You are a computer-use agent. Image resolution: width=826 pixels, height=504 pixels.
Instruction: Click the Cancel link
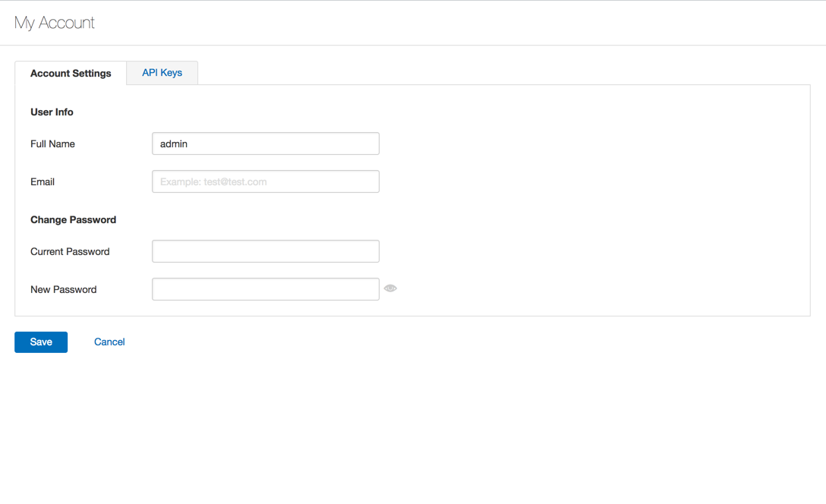coord(109,342)
